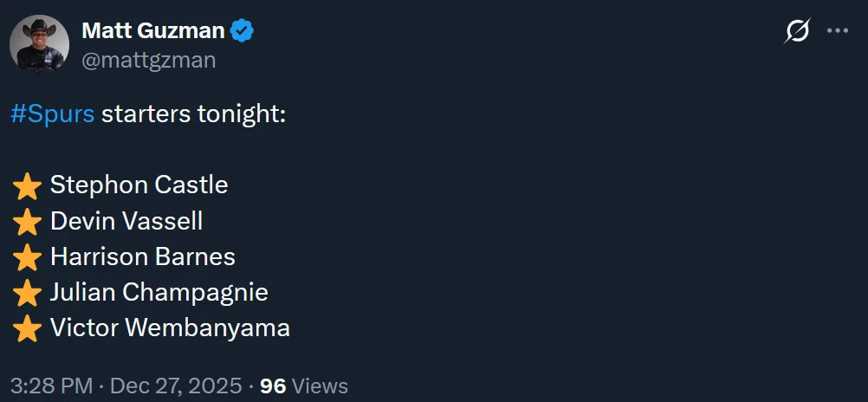Image resolution: width=868 pixels, height=402 pixels.
Task: Click the star beside Harrison Barnes
Action: click(28, 257)
